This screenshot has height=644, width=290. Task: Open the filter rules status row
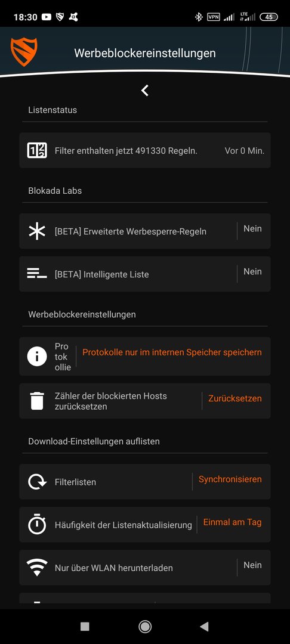(145, 150)
